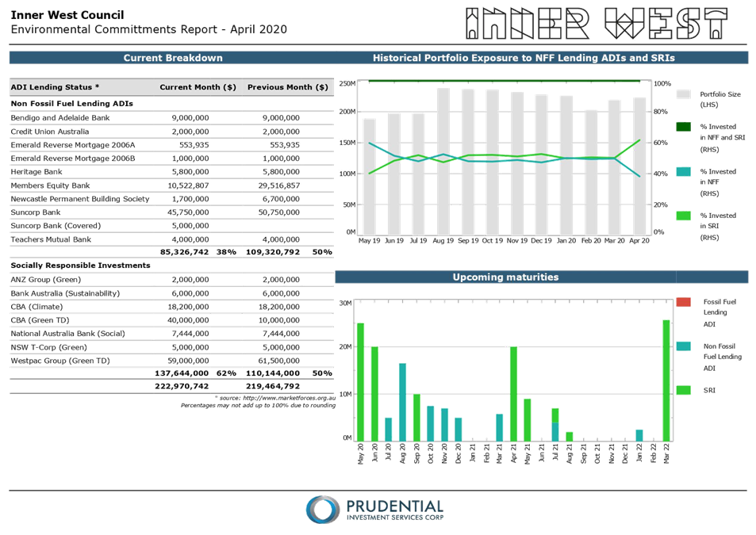Click the CBA (Climate) row label

tap(36, 307)
